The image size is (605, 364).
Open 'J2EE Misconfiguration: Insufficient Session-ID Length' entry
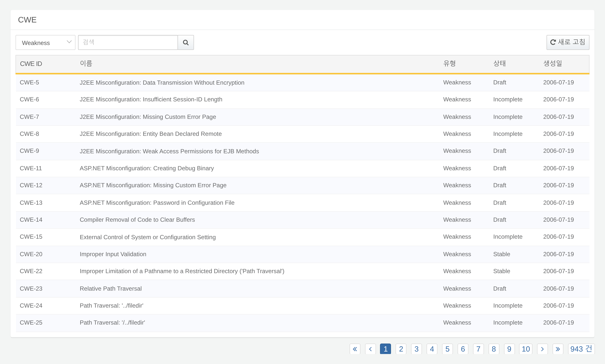[151, 100]
